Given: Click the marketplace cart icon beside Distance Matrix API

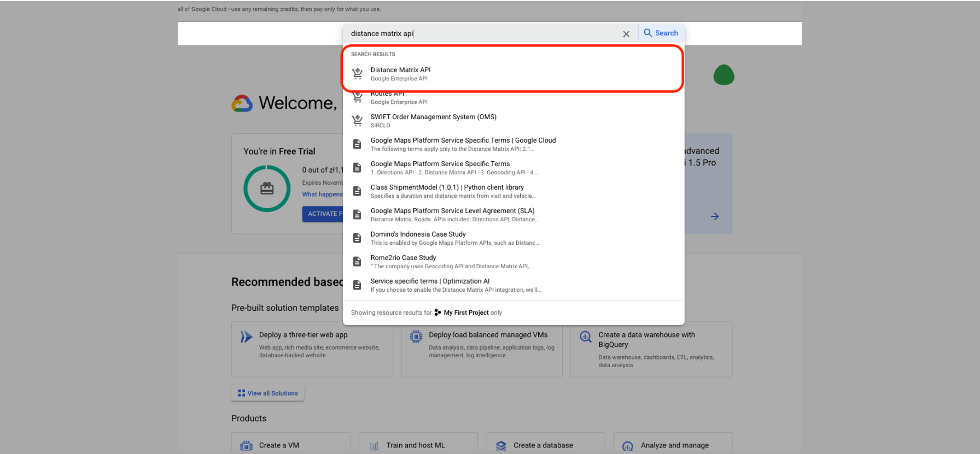Looking at the screenshot, I should (x=357, y=74).
